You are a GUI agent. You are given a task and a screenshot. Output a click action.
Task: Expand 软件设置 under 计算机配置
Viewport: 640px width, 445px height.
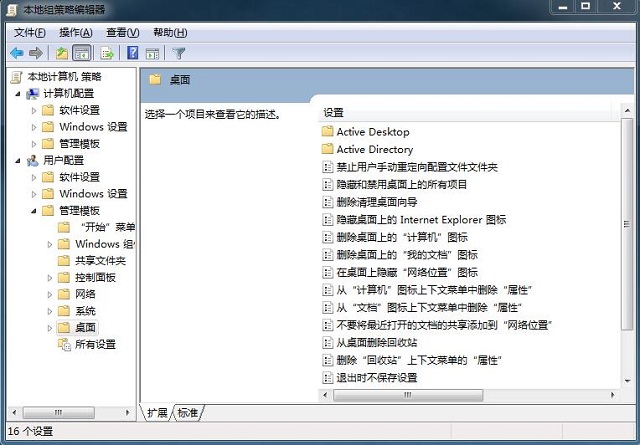click(x=34, y=110)
